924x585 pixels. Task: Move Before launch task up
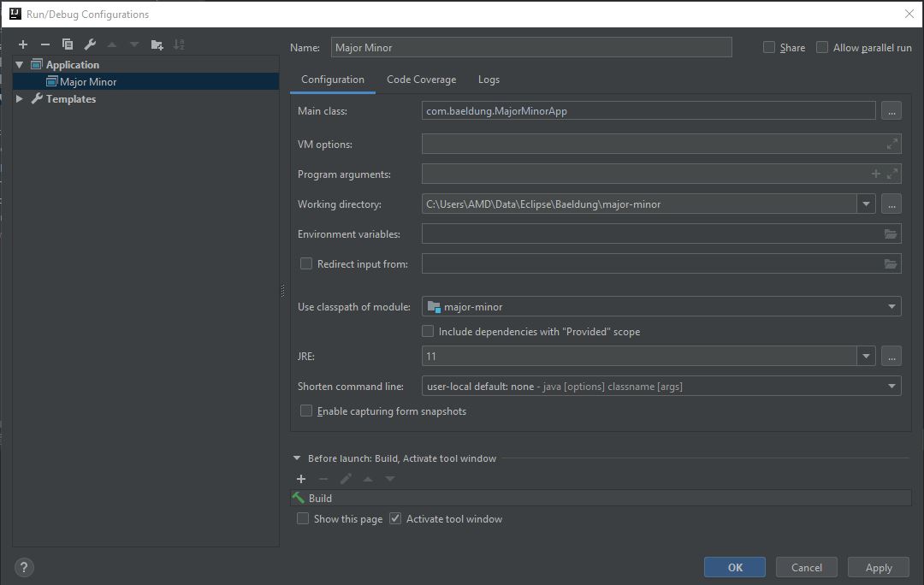coord(368,479)
